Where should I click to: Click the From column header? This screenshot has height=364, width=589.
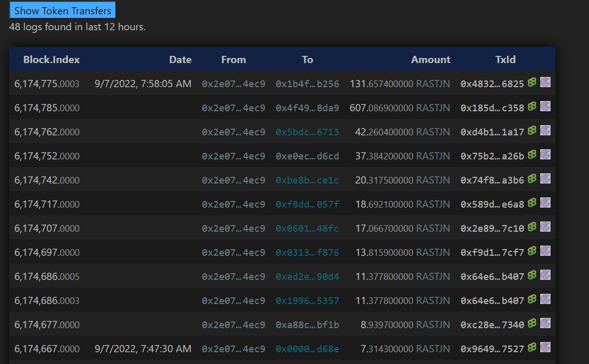[x=233, y=59]
